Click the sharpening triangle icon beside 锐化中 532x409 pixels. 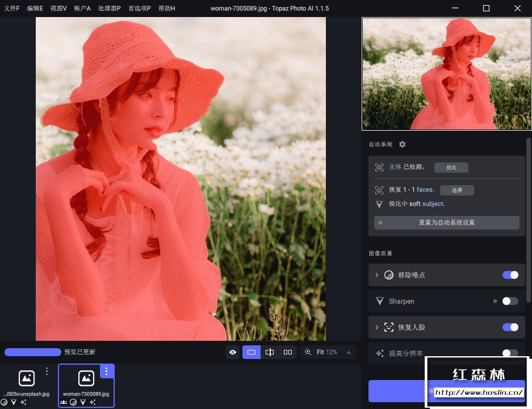tap(379, 204)
